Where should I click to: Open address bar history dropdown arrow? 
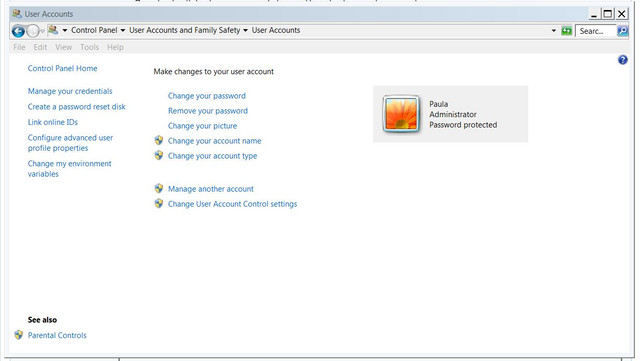(553, 31)
